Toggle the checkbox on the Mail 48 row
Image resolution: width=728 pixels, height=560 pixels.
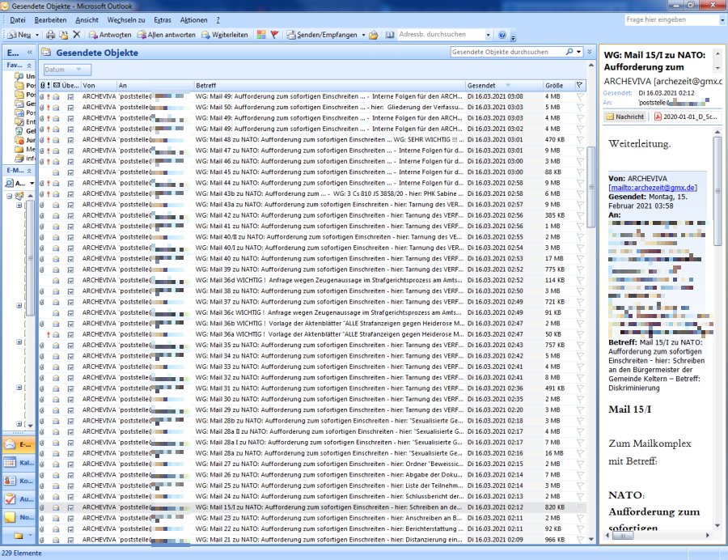[70, 140]
